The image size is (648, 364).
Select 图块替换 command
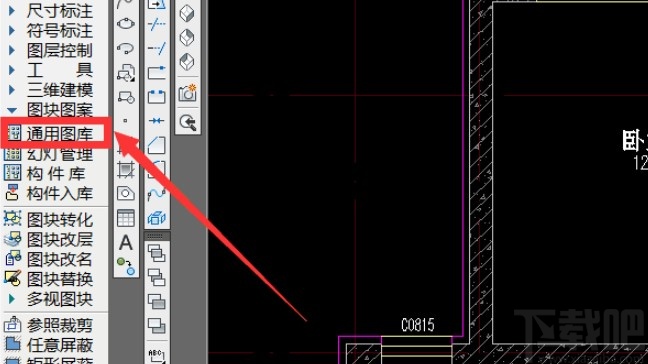point(48,279)
